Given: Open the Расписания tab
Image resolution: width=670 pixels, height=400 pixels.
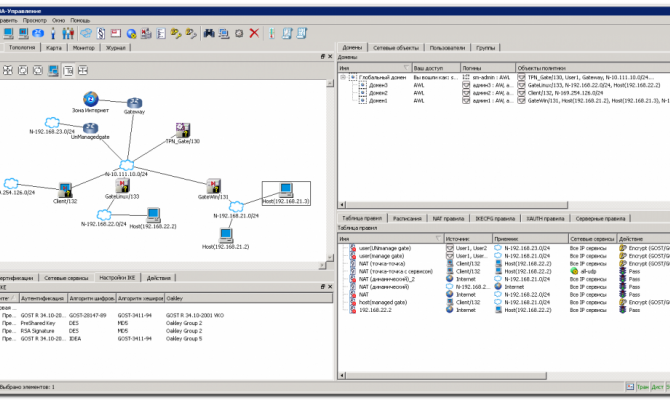Looking at the screenshot, I should [x=407, y=218].
